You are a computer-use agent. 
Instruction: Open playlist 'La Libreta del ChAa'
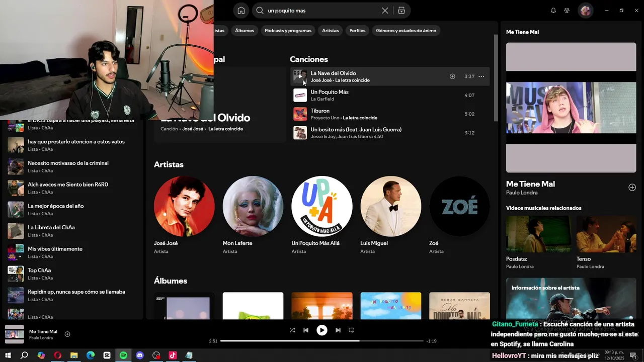pos(73,231)
